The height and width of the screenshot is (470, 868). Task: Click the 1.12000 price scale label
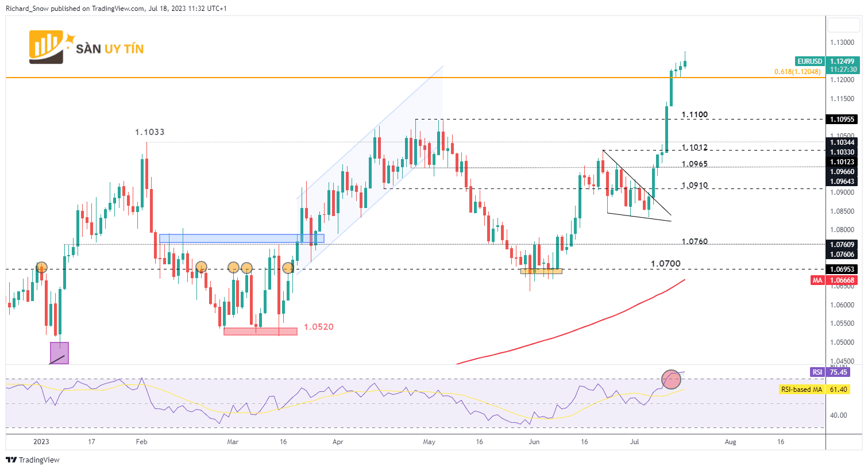point(842,80)
